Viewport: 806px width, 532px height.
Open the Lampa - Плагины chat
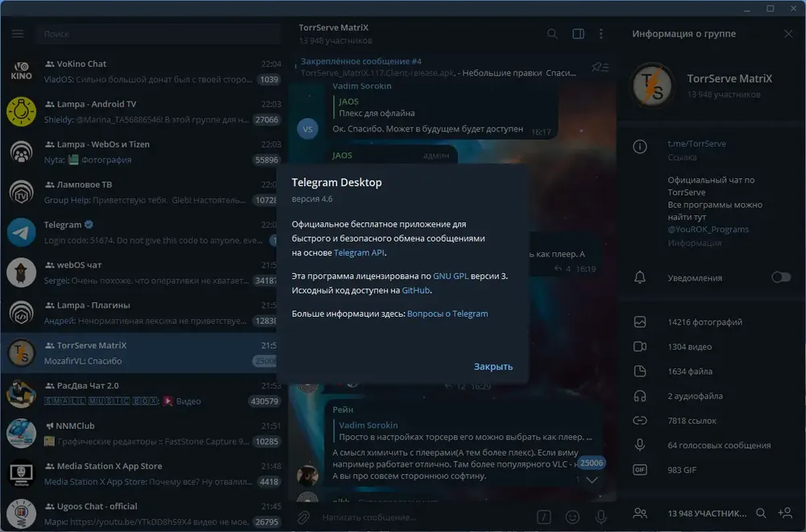(x=139, y=313)
